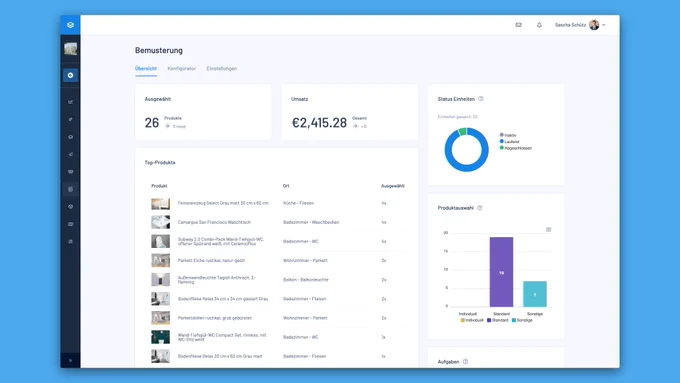Toggle the Individuell legend entry below the bar chart

[472, 320]
